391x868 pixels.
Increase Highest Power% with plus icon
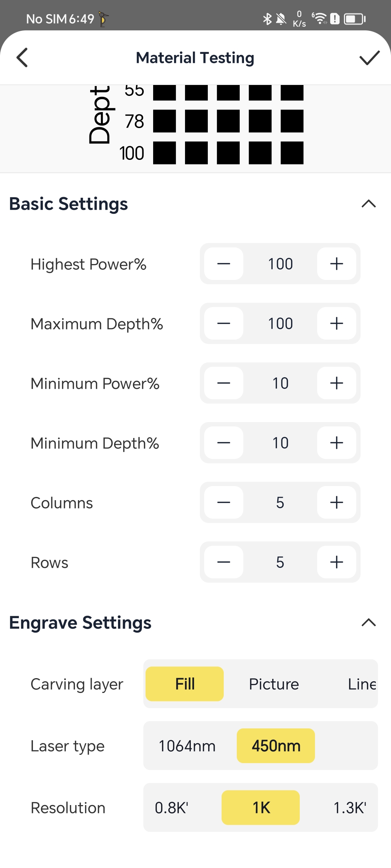pos(336,264)
